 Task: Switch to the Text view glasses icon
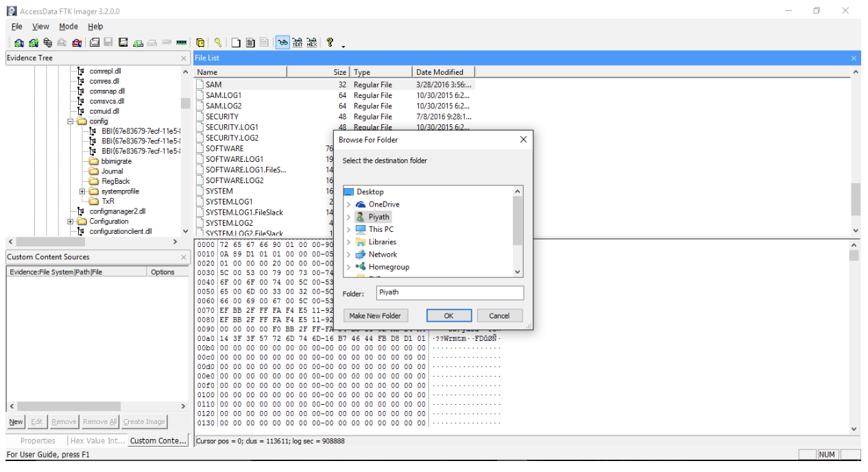298,43
